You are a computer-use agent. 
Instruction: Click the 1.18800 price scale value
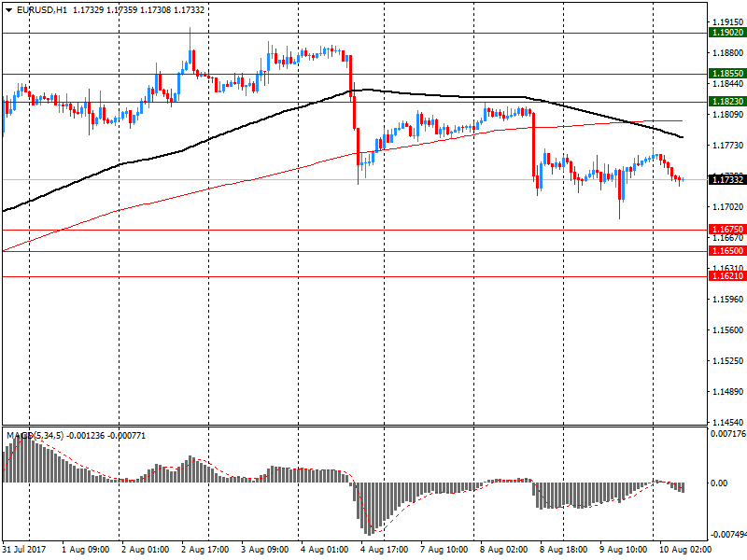pyautogui.click(x=728, y=53)
